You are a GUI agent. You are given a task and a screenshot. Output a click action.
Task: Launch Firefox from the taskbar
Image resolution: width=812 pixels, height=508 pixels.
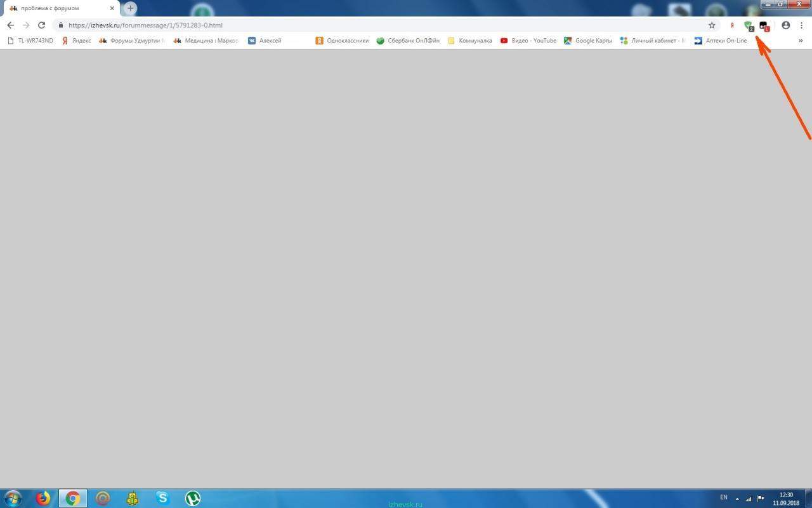tap(43, 498)
